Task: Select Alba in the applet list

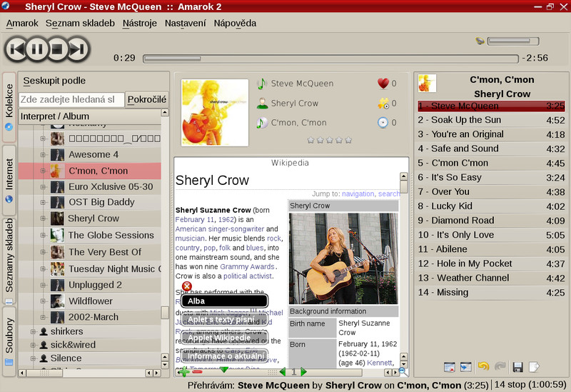Action: pos(224,301)
